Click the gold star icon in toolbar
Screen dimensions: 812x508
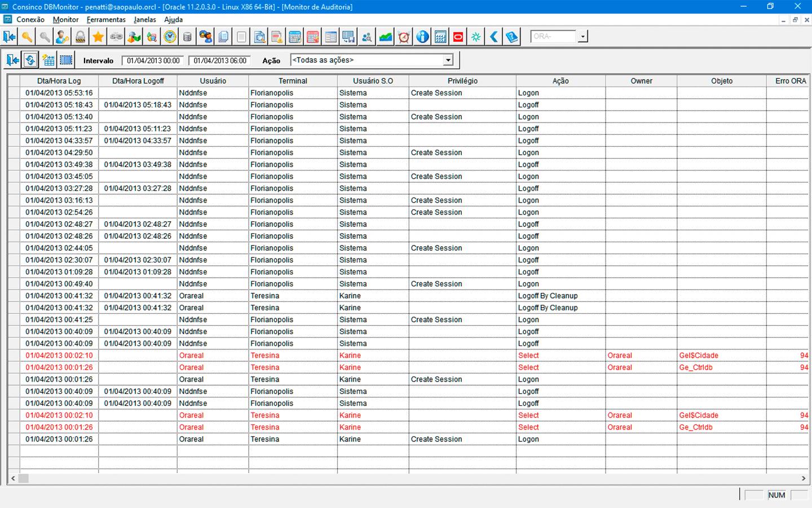click(98, 37)
